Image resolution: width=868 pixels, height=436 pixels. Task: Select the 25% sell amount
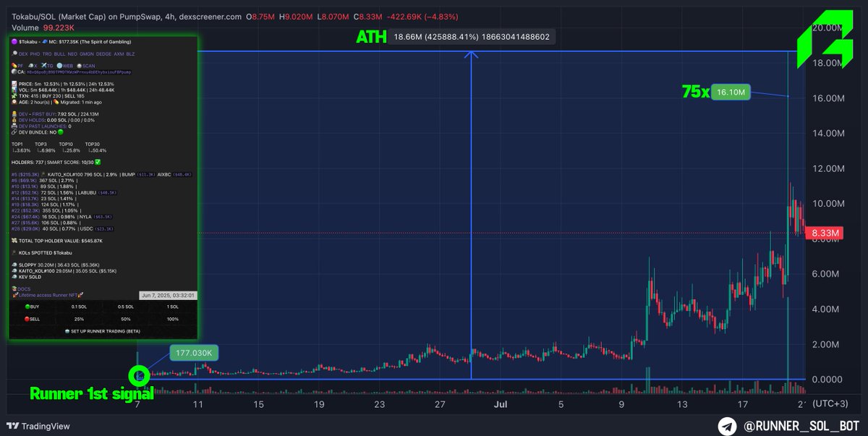[x=79, y=320]
